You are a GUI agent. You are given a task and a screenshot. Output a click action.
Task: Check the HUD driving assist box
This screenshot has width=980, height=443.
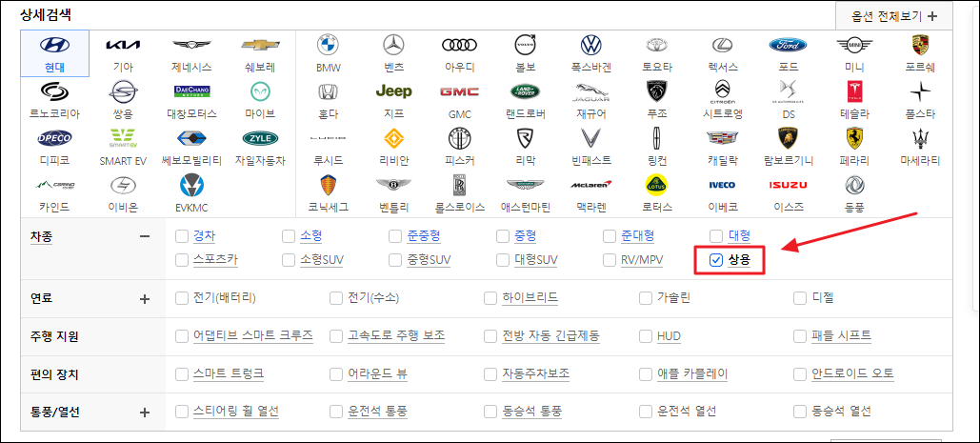coord(645,336)
